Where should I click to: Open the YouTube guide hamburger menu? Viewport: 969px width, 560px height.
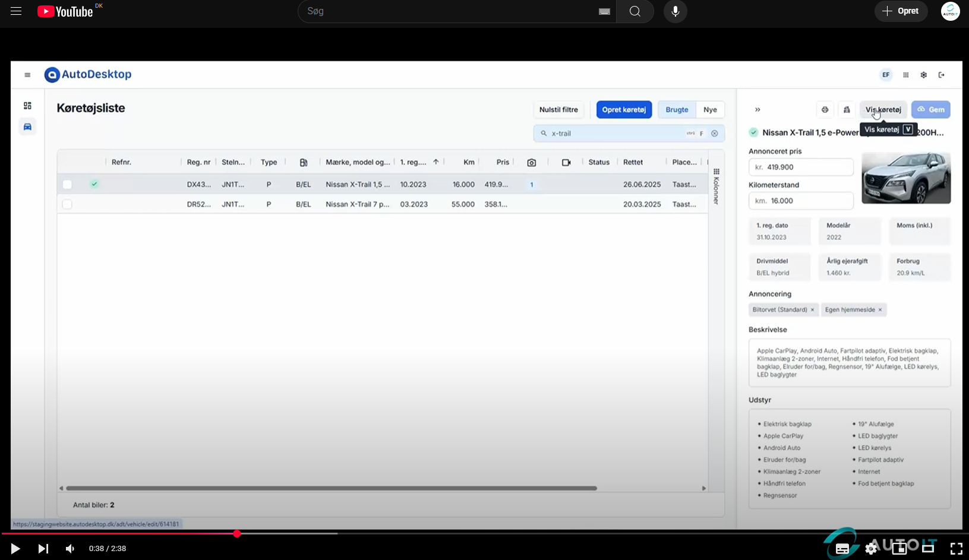[x=16, y=11]
